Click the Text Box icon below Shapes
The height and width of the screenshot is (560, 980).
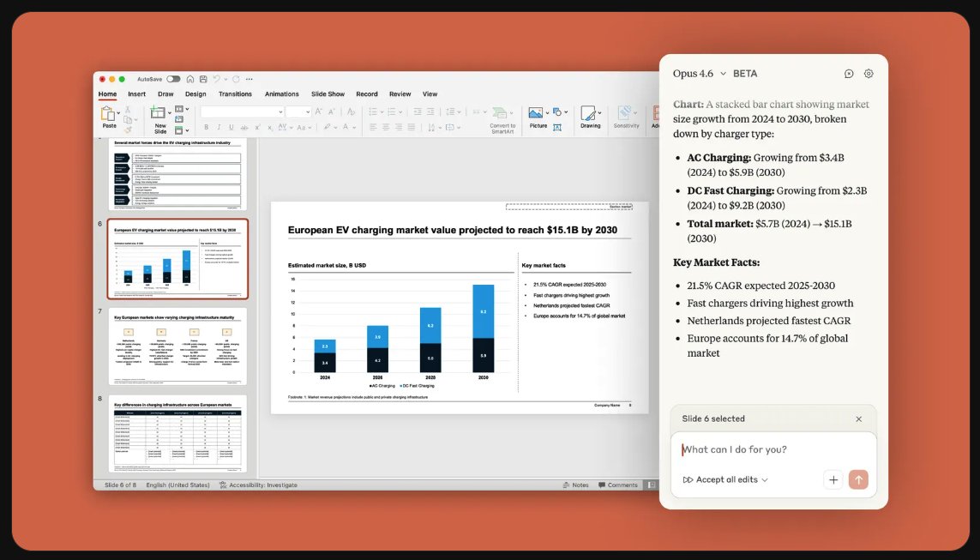pyautogui.click(x=557, y=128)
